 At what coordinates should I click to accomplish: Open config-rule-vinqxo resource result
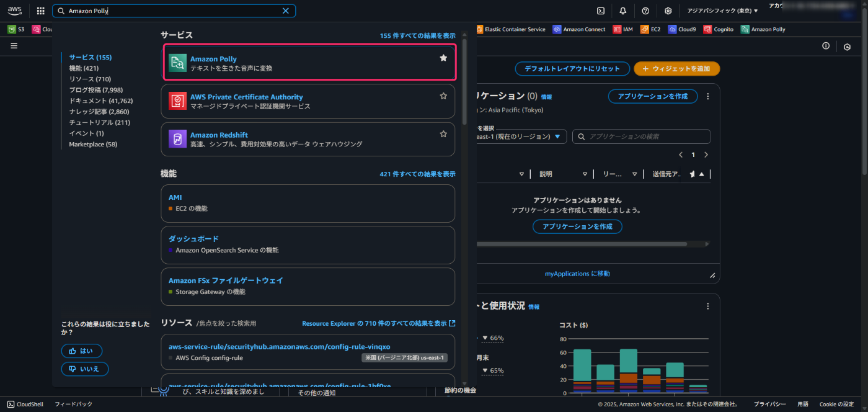point(279,346)
